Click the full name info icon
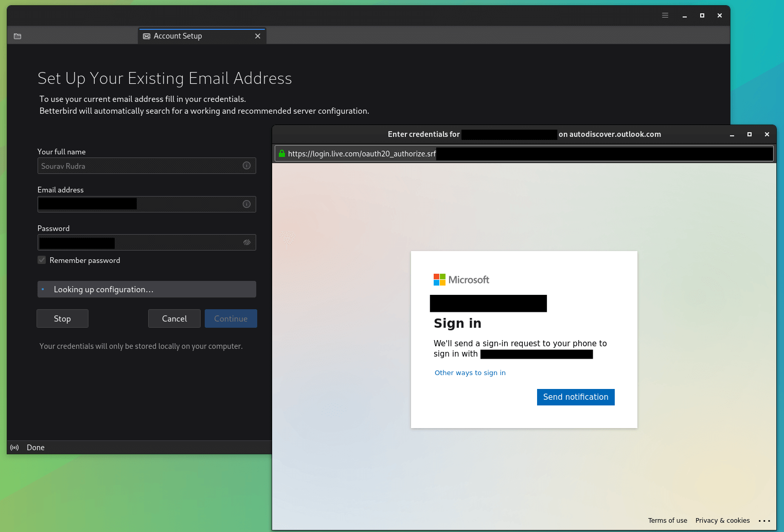 pyautogui.click(x=246, y=166)
